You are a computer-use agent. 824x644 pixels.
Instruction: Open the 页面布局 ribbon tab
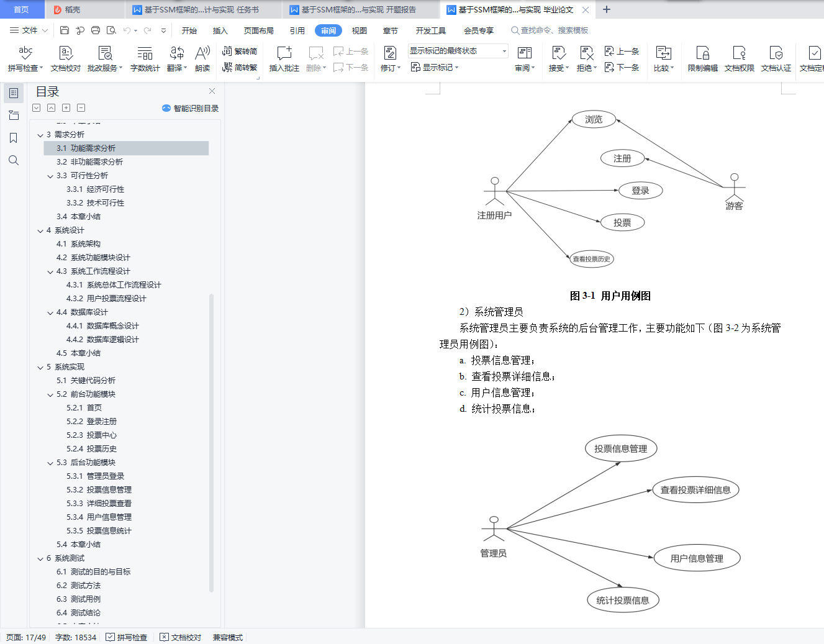click(x=259, y=30)
